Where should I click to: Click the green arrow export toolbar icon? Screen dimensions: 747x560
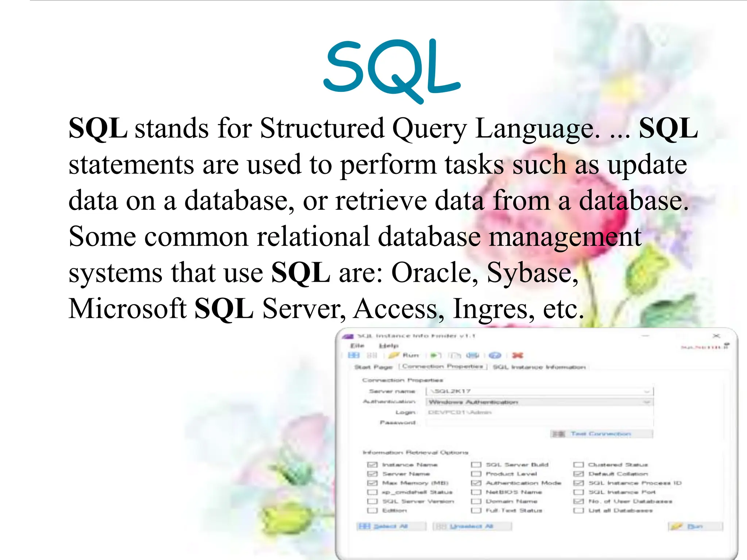[435, 355]
